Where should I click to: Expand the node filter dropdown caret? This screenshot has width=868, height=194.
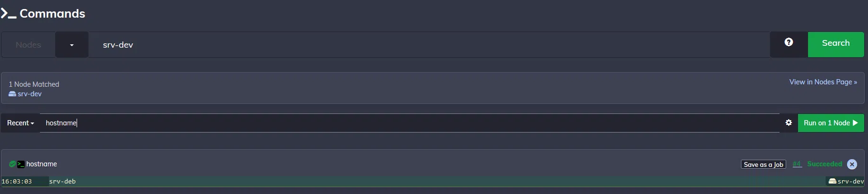(x=72, y=45)
